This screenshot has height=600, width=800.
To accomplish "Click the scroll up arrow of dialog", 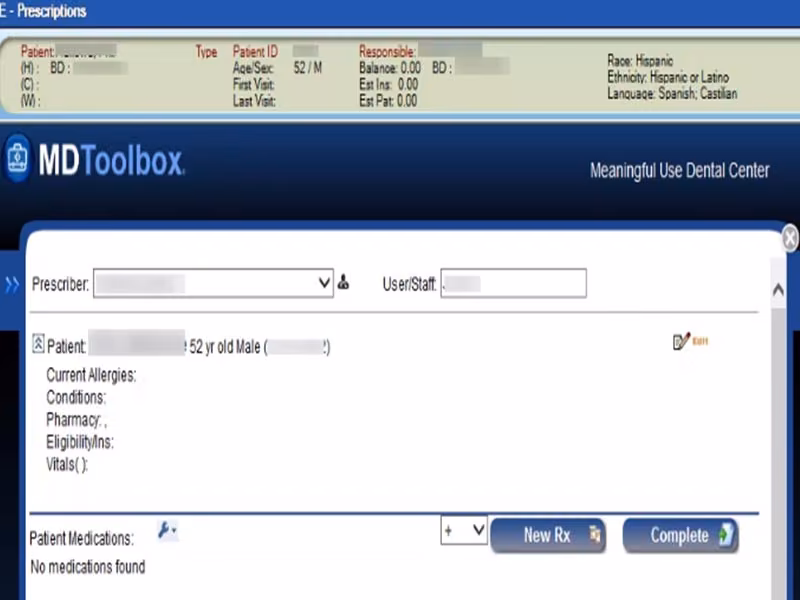I will tap(778, 290).
